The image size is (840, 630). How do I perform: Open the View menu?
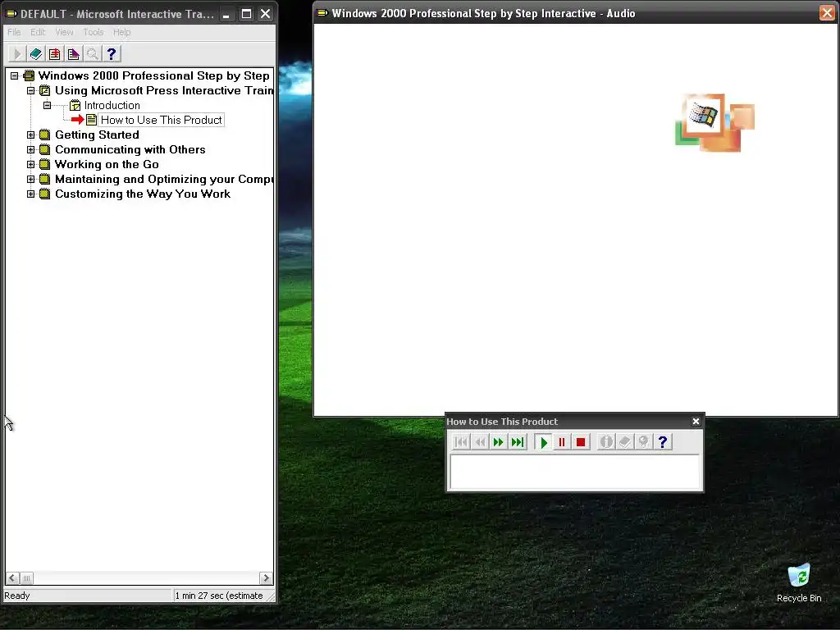tap(64, 32)
